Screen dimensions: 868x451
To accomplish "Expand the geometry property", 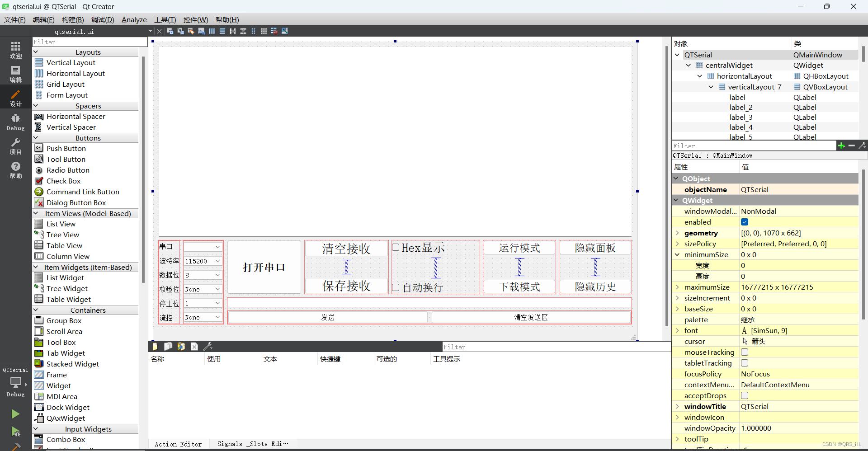I will [x=677, y=233].
